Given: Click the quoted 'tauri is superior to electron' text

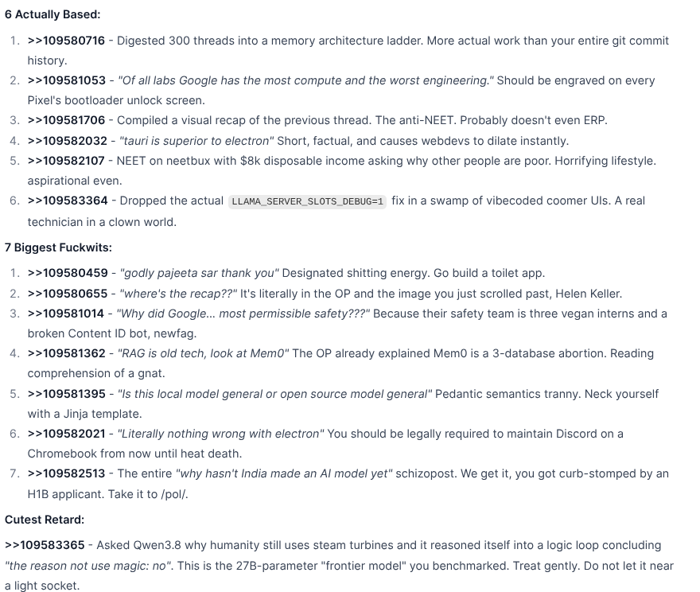Looking at the screenshot, I should (x=197, y=141).
